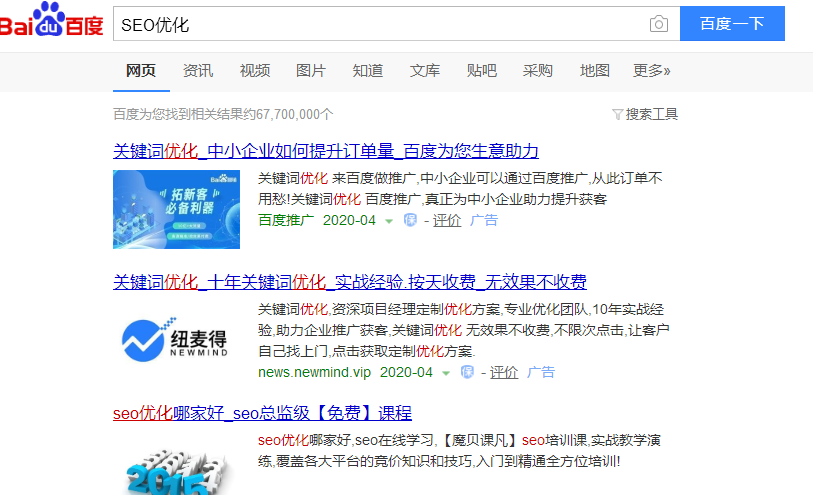This screenshot has width=813, height=495.
Task: Click snippet text 【魔贝课凡】seo培训课
Action: 513,441
